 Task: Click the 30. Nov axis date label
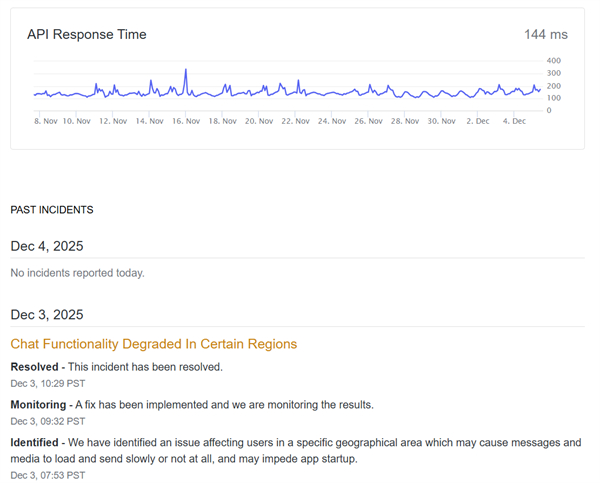point(441,121)
